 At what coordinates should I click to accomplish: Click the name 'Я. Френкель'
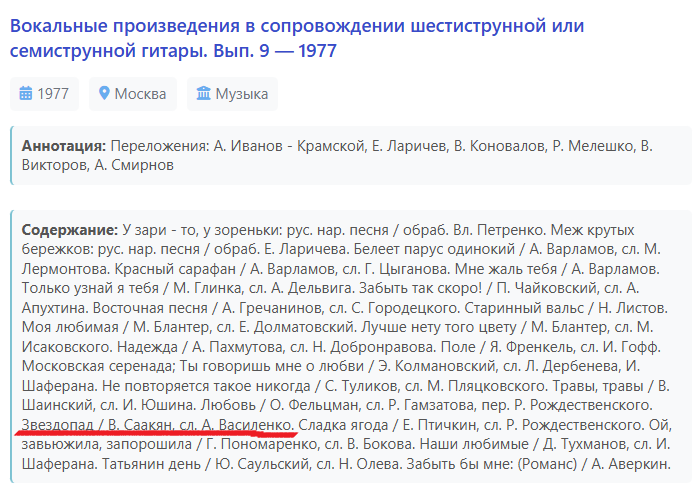[531, 346]
